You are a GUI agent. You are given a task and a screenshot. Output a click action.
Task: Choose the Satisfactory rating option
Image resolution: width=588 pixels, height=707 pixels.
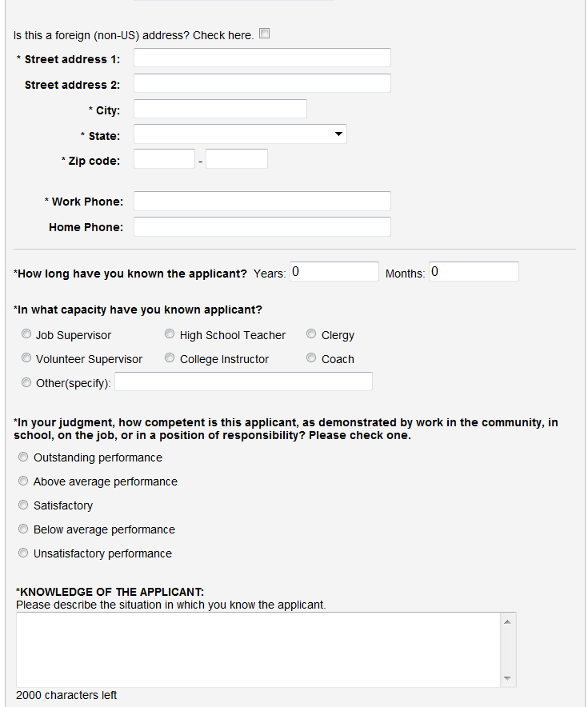pos(23,505)
